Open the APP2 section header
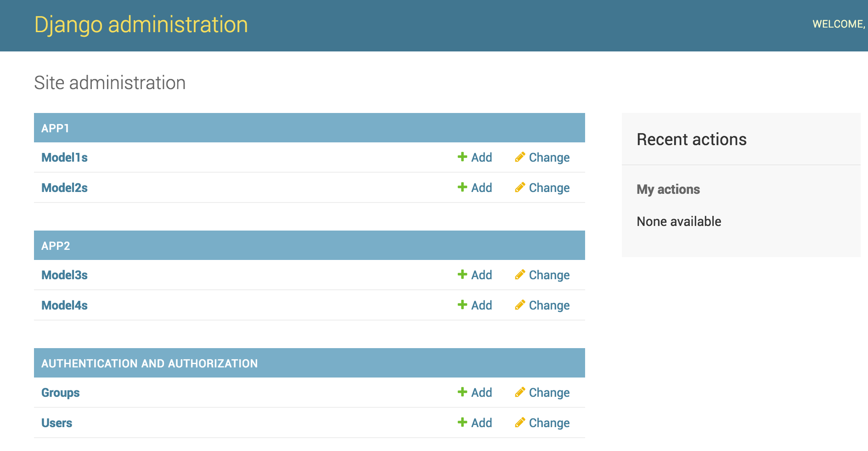Viewport: 868px width, 451px height. (56, 246)
